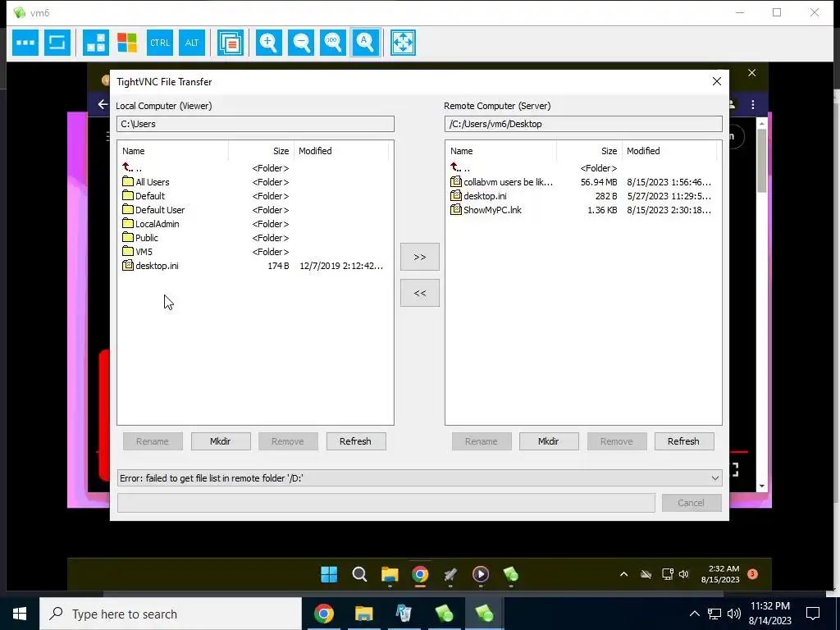840x630 pixels.
Task: Close the remote browser window behind the dialog
Action: coord(751,73)
